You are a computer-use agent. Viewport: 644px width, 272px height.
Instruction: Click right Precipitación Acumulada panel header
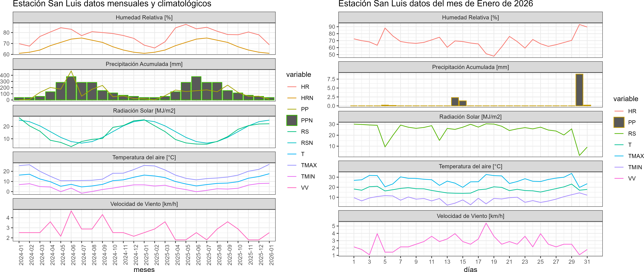pos(470,67)
